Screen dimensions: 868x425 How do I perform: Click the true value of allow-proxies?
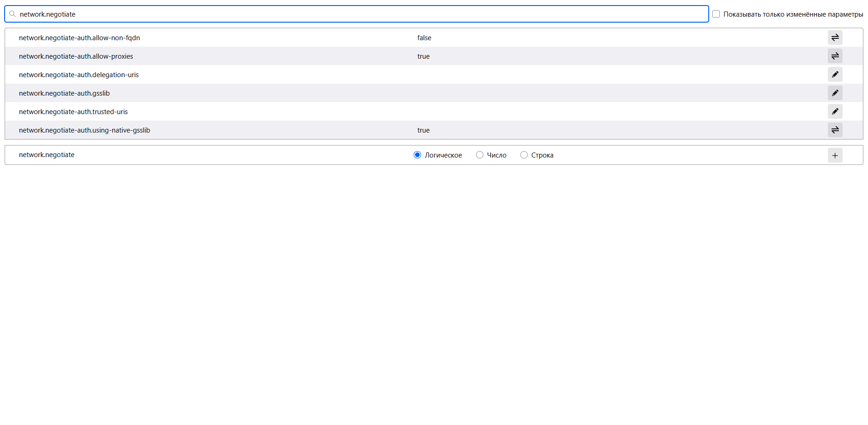click(423, 56)
